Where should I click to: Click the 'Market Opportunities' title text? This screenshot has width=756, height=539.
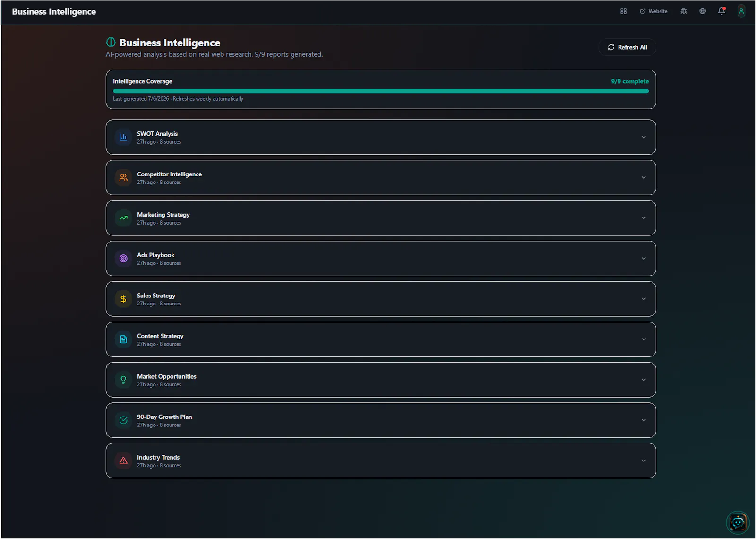(167, 376)
